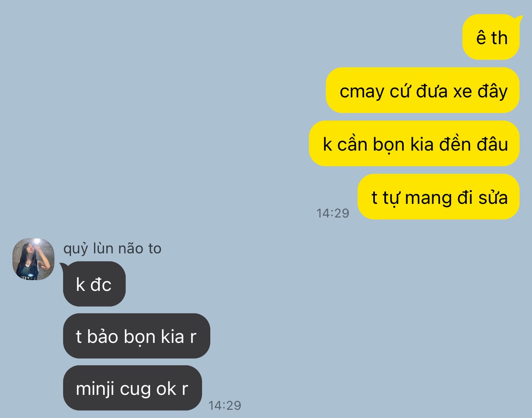Tap the sender name "quỷ lùn não to"
The width and height of the screenshot is (532, 418).
(112, 248)
